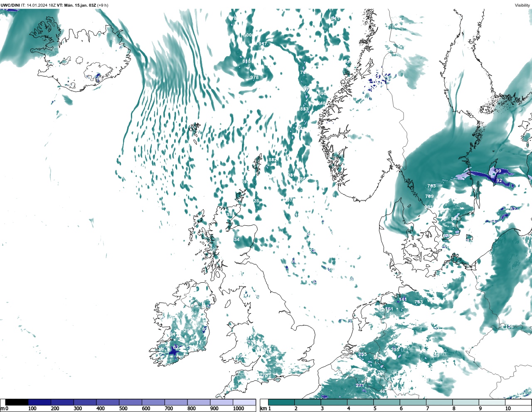This screenshot has height=412, width=532.
Task: Click the dark teal 1–2 km legend swatch
Action: (x=281, y=402)
